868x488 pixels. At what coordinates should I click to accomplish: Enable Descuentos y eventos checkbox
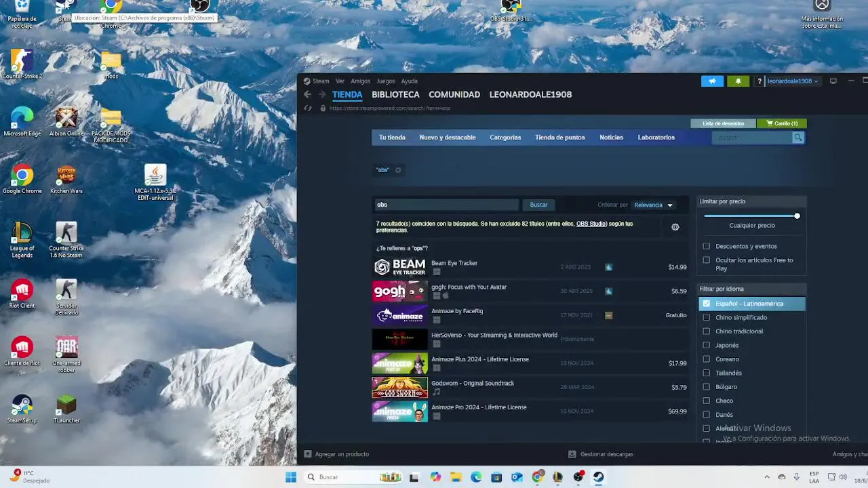click(x=707, y=246)
